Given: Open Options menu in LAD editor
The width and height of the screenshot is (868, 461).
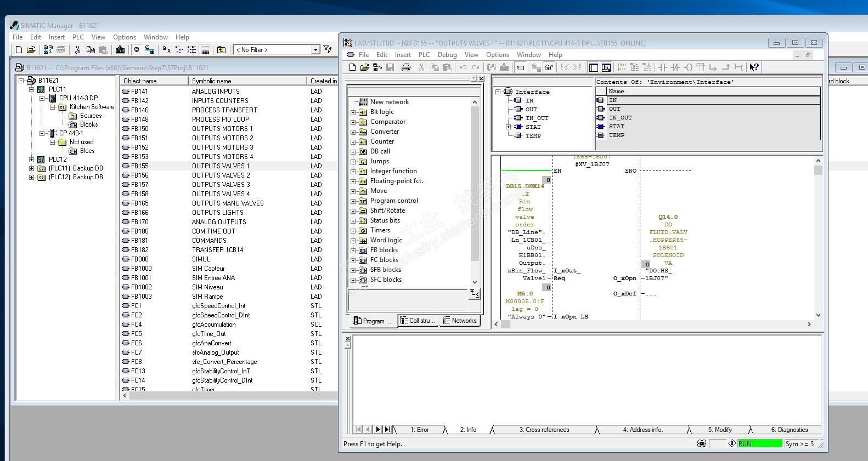Looking at the screenshot, I should click(498, 55).
